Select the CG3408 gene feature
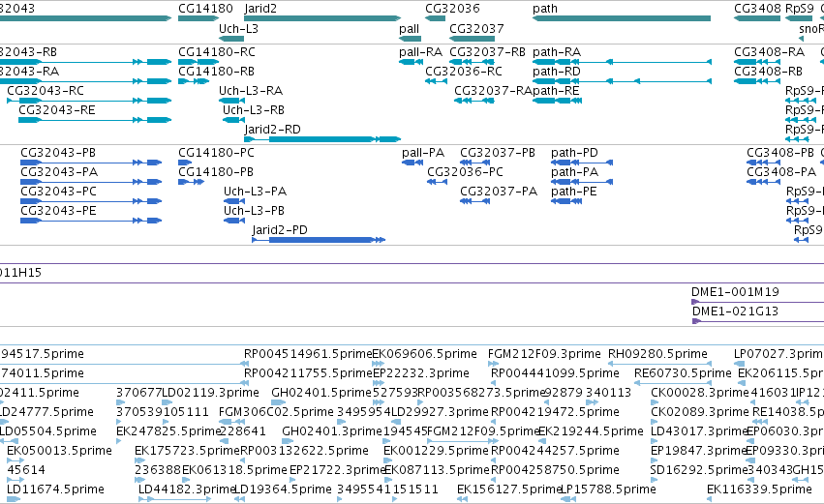 tap(757, 18)
